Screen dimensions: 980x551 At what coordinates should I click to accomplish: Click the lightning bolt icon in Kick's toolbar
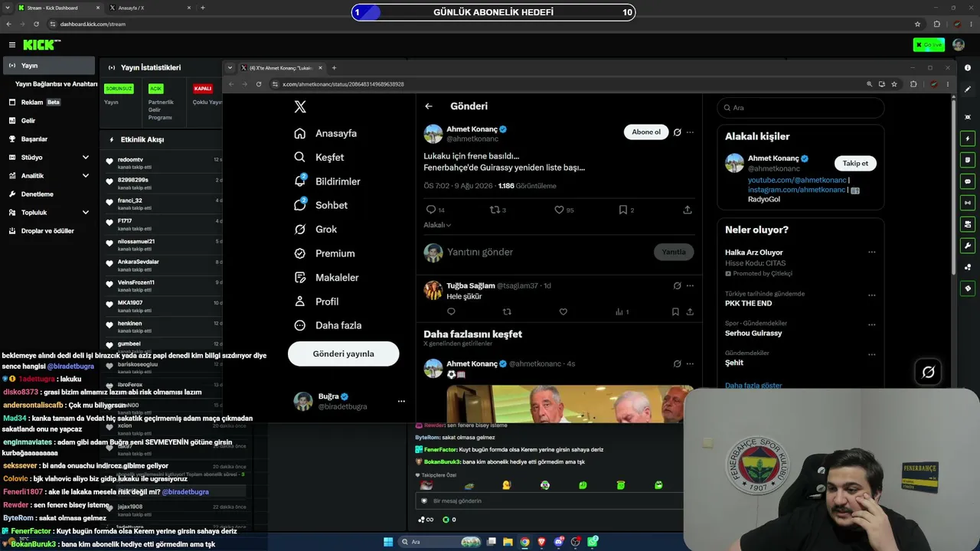pos(968,139)
